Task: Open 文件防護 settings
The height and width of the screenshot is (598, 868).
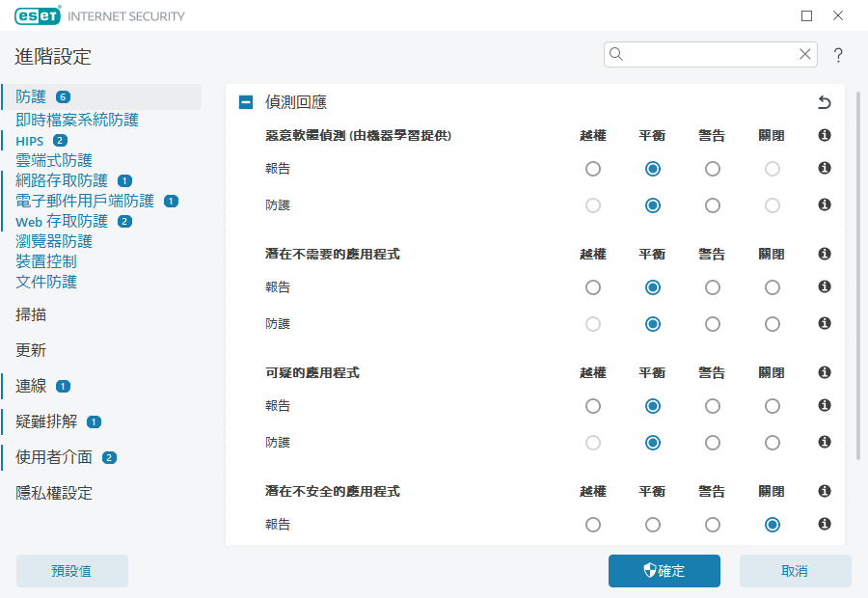Action: pyautogui.click(x=46, y=282)
